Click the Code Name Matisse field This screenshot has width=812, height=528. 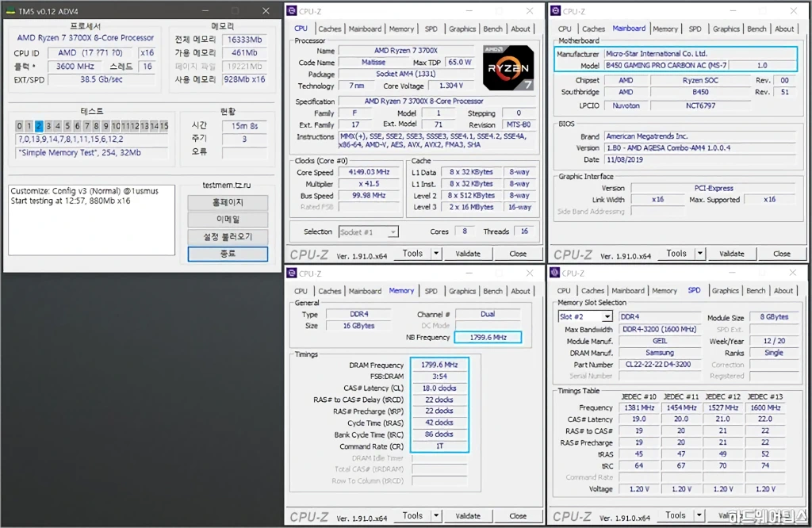click(373, 62)
